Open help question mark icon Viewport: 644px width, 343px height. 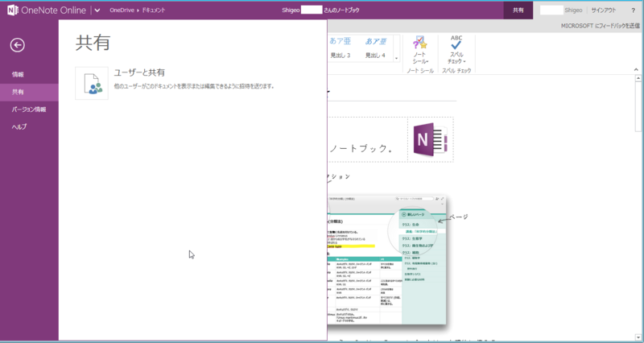point(633,10)
